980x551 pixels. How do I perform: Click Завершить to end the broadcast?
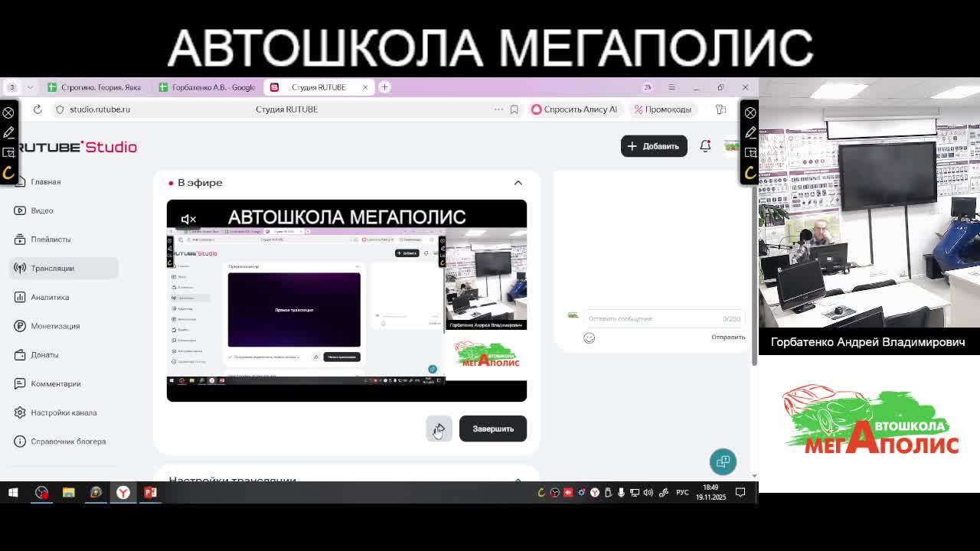click(x=493, y=429)
